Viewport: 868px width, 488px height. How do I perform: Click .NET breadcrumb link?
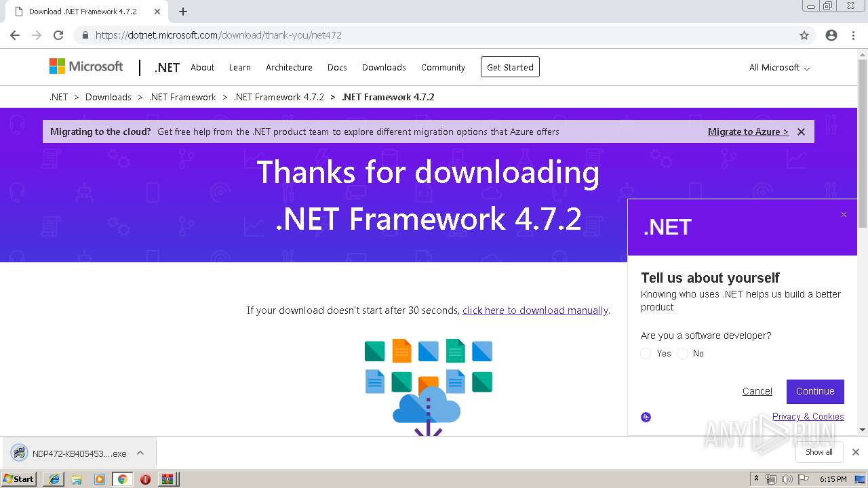pyautogui.click(x=59, y=97)
